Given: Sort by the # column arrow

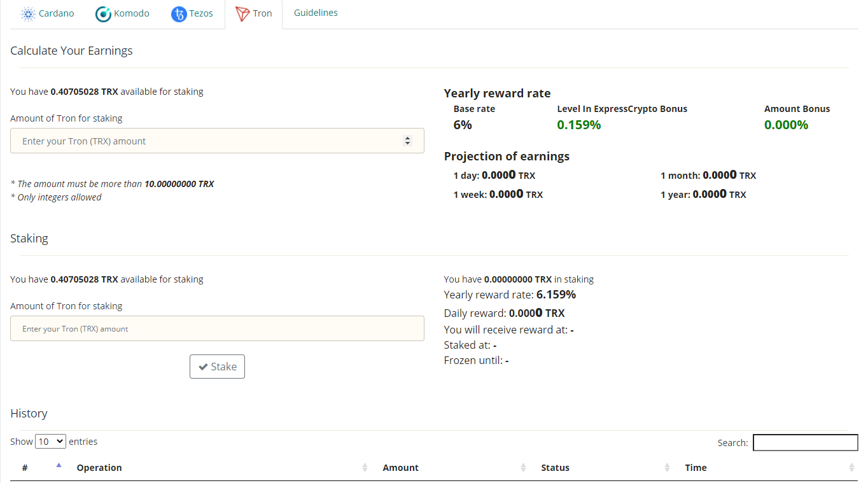Looking at the screenshot, I should 59,466.
